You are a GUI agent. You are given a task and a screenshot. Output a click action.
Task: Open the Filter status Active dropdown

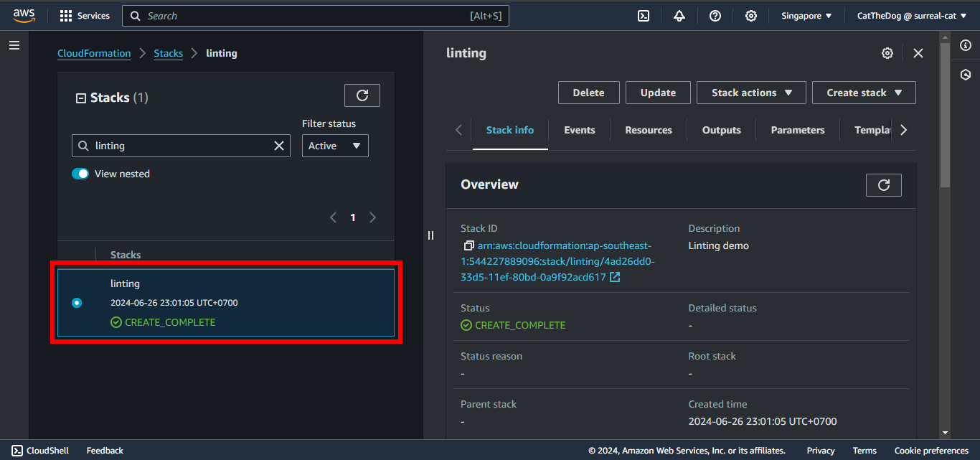(x=335, y=146)
